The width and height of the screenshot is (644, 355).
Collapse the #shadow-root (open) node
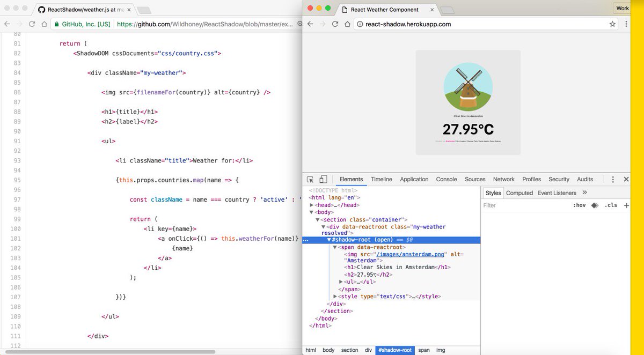(328, 240)
